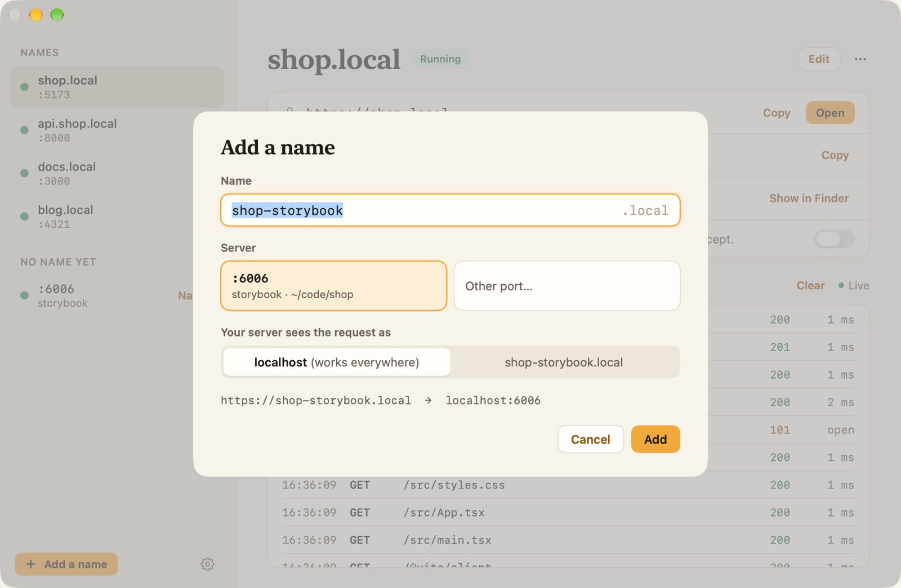
Task: Clear the request log
Action: click(810, 285)
